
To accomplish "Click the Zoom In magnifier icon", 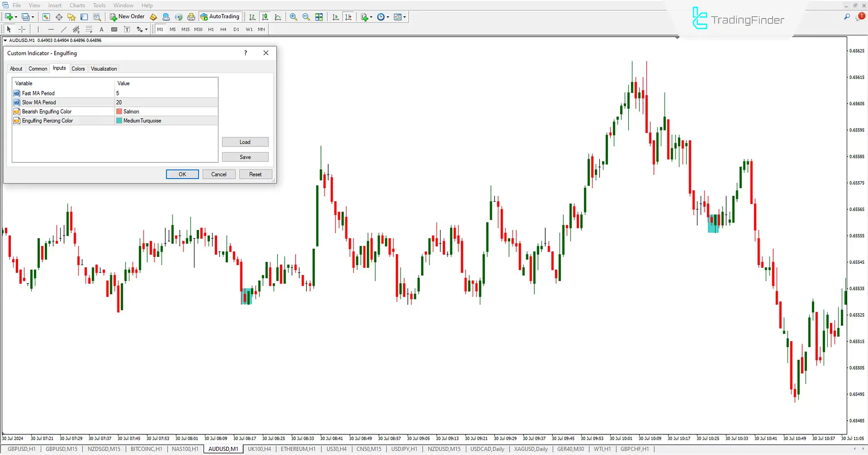I will (293, 17).
